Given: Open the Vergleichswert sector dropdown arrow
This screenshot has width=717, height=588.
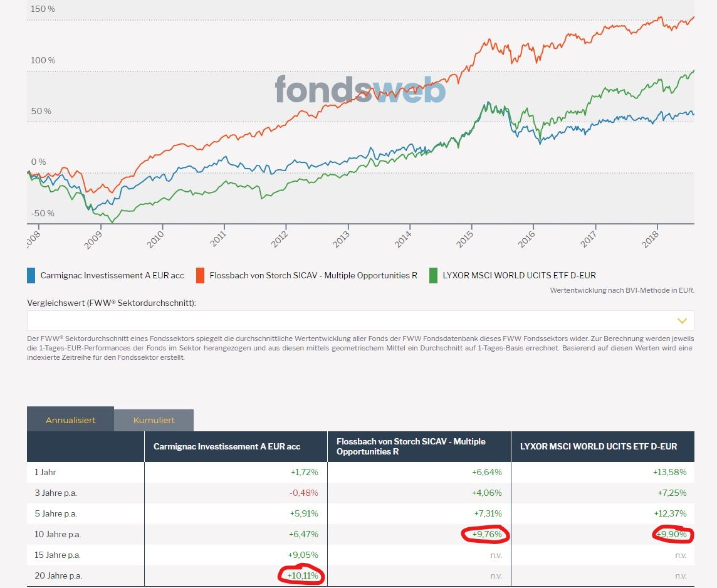Looking at the screenshot, I should [x=682, y=321].
